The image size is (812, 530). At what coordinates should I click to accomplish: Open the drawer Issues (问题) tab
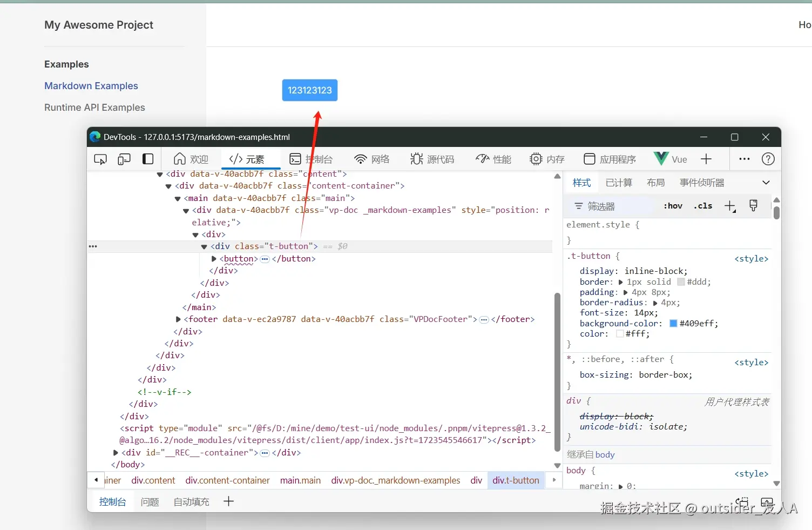(x=150, y=502)
